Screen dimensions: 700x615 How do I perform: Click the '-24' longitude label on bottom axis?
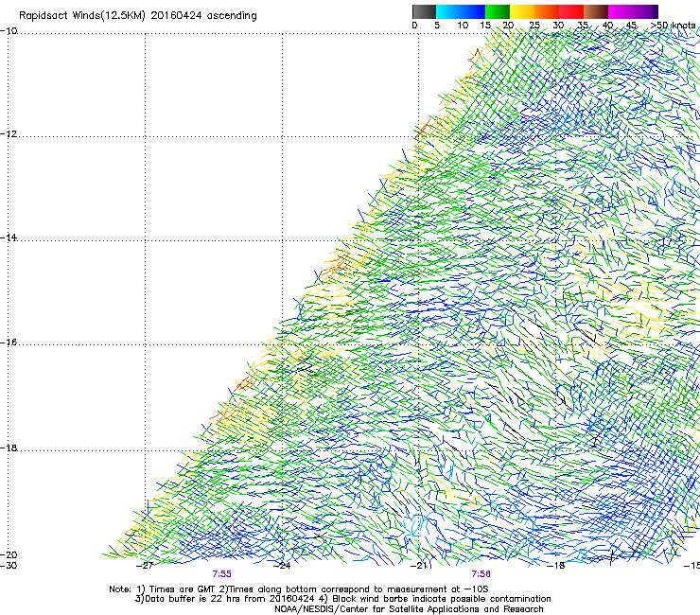[x=282, y=566]
